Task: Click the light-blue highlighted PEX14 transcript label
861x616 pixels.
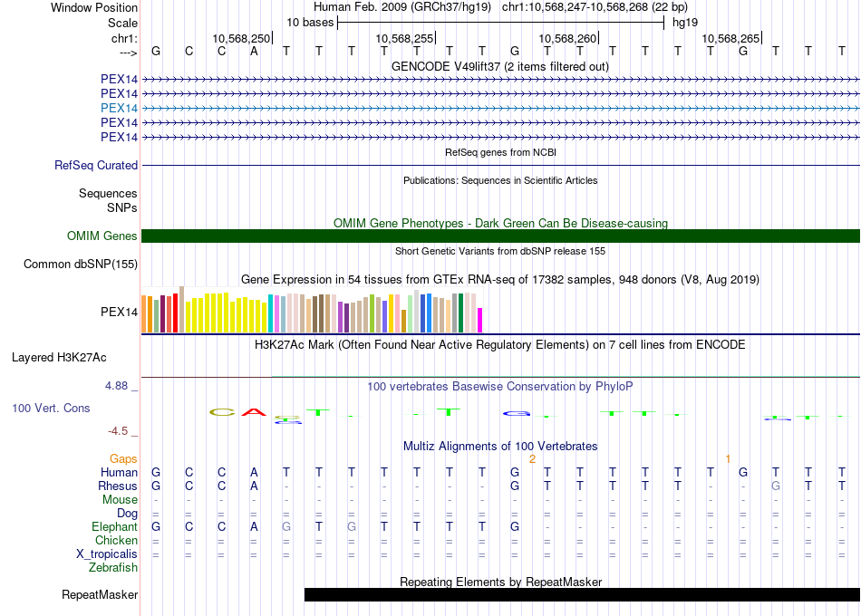Action: [x=120, y=108]
